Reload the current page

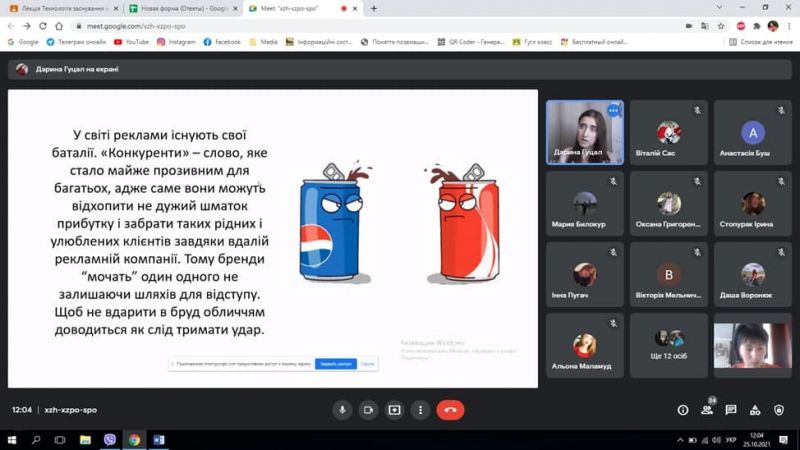43,26
